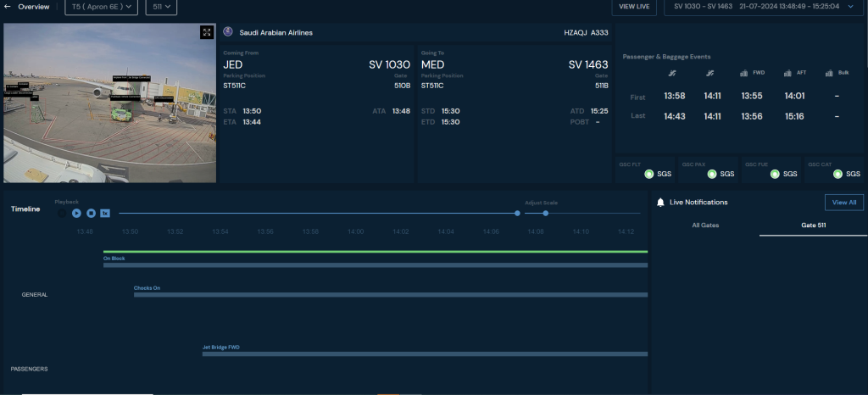Stop the timeline playback
Screen dimensions: 868x395
91,213
